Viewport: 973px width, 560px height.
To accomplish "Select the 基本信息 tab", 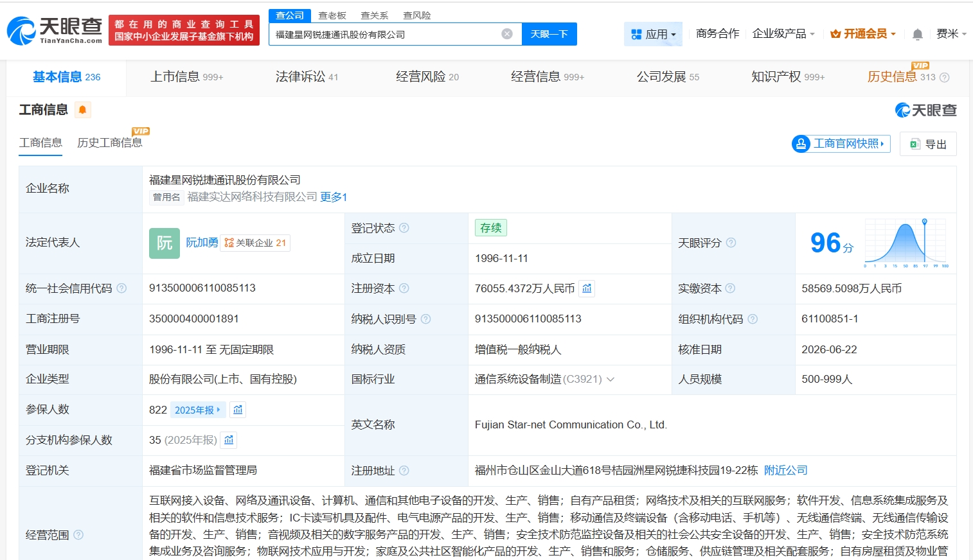I will pos(67,77).
